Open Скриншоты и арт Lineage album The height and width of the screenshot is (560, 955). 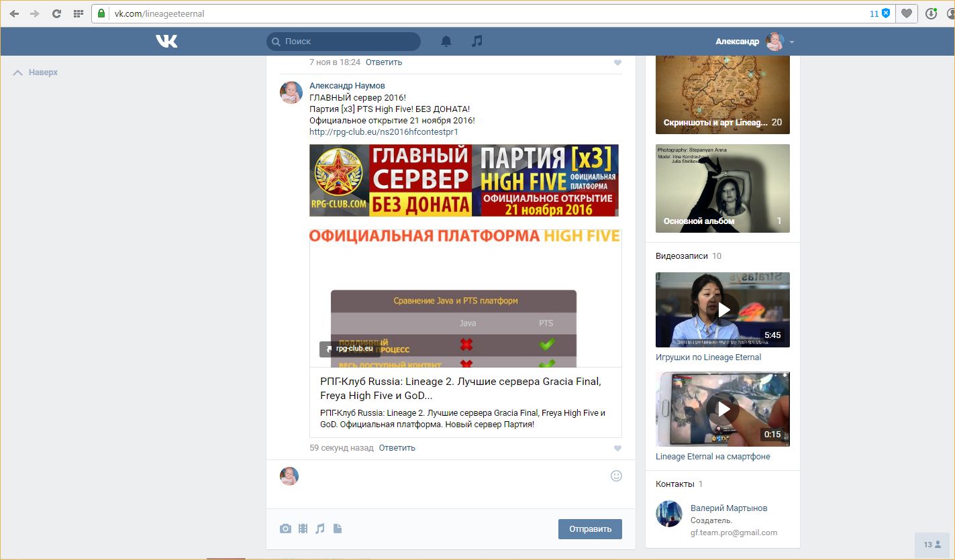[723, 94]
